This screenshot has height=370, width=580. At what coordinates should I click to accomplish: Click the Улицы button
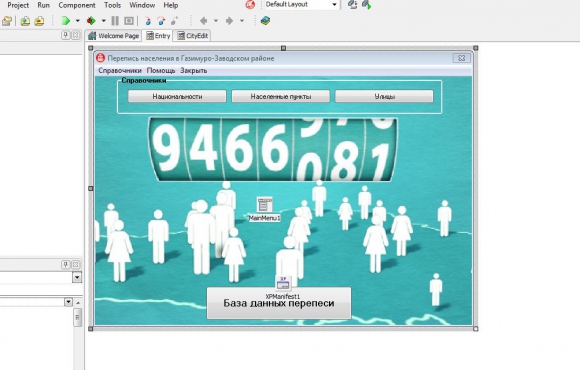(384, 97)
